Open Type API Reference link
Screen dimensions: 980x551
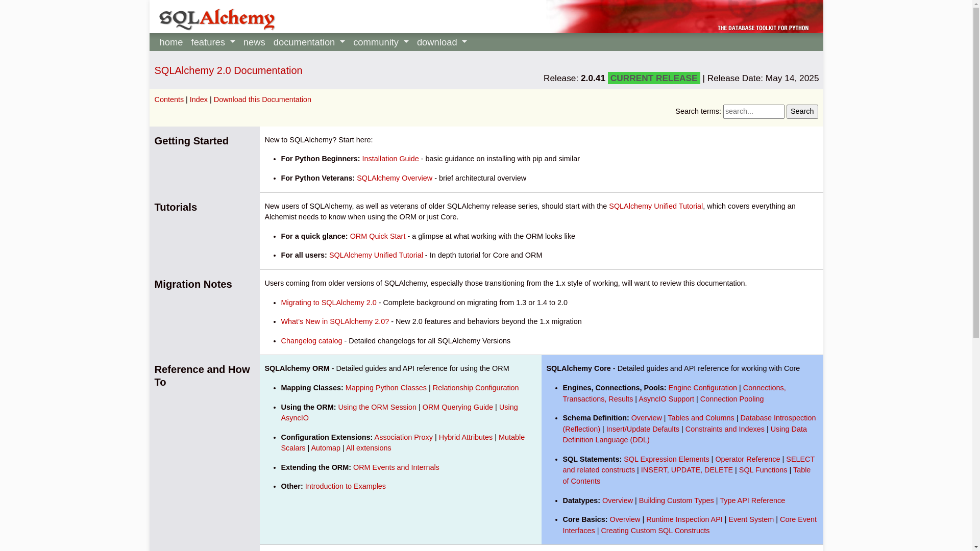coord(752,500)
